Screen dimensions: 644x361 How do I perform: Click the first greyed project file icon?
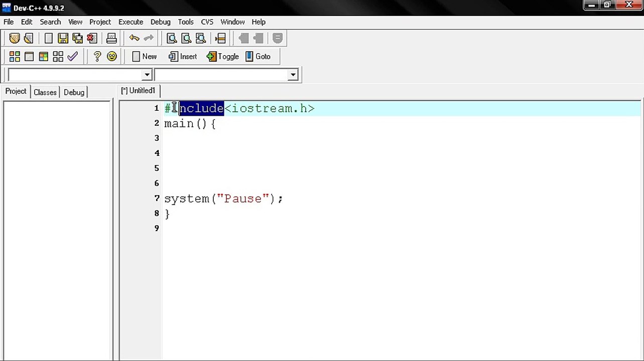[x=243, y=38]
